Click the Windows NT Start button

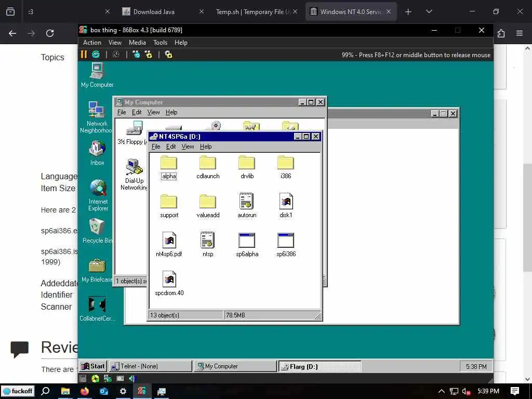click(x=93, y=366)
